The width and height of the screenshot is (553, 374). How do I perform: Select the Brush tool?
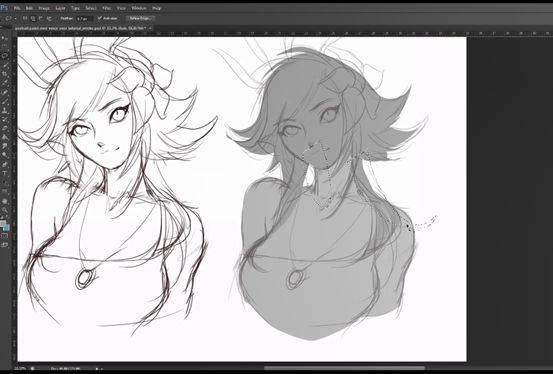click(x=5, y=102)
